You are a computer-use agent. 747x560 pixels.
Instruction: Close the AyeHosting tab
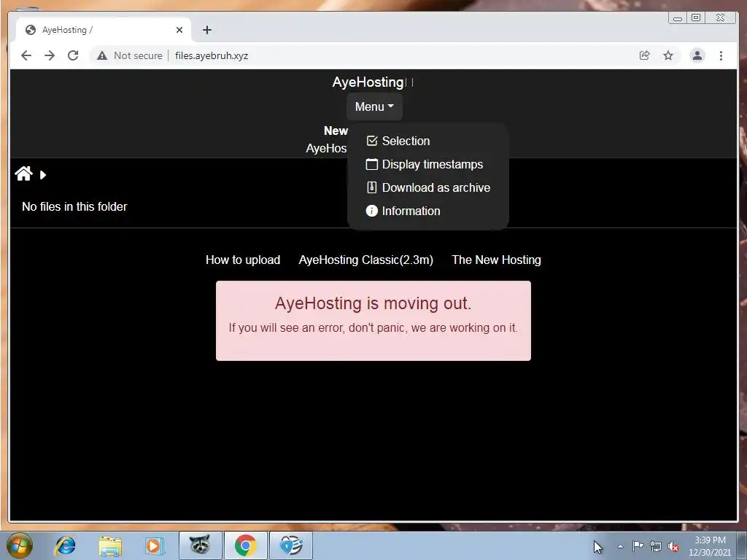[x=179, y=30]
